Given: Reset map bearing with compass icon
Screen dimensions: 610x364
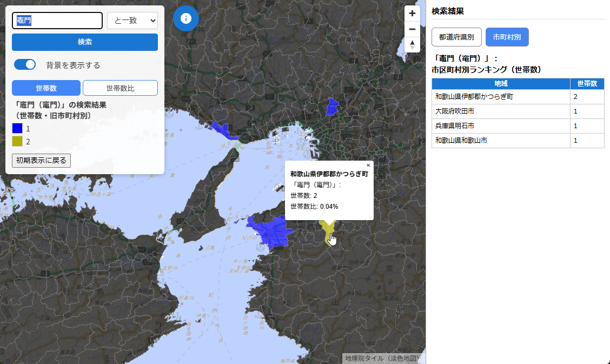Looking at the screenshot, I should coord(412,44).
